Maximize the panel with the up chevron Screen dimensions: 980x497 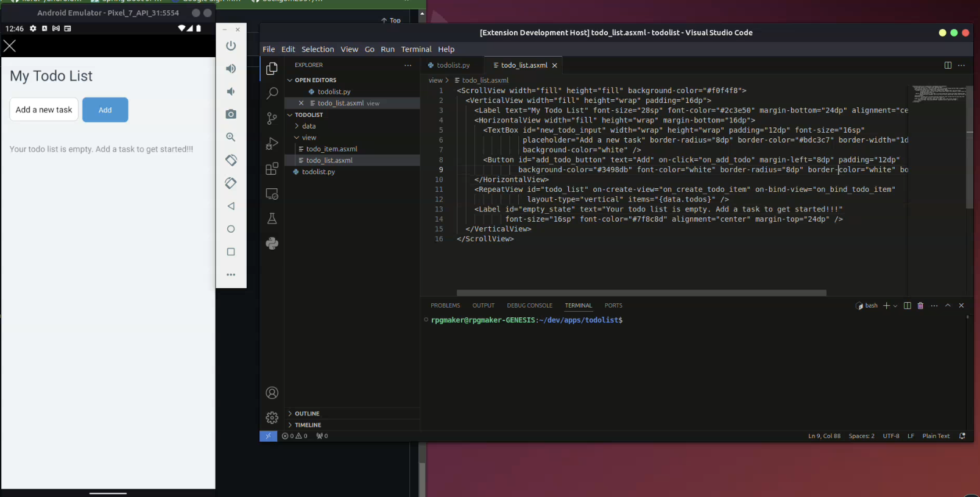point(948,306)
